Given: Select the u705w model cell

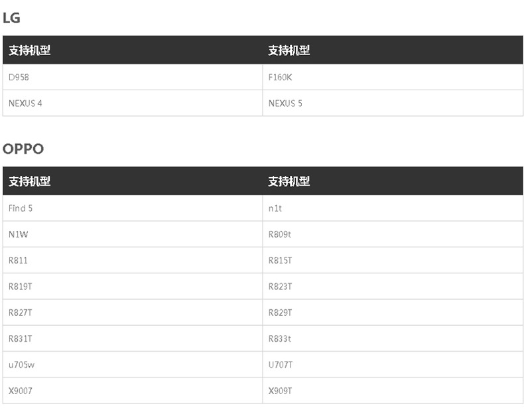Looking at the screenshot, I should pyautogui.click(x=21, y=365).
